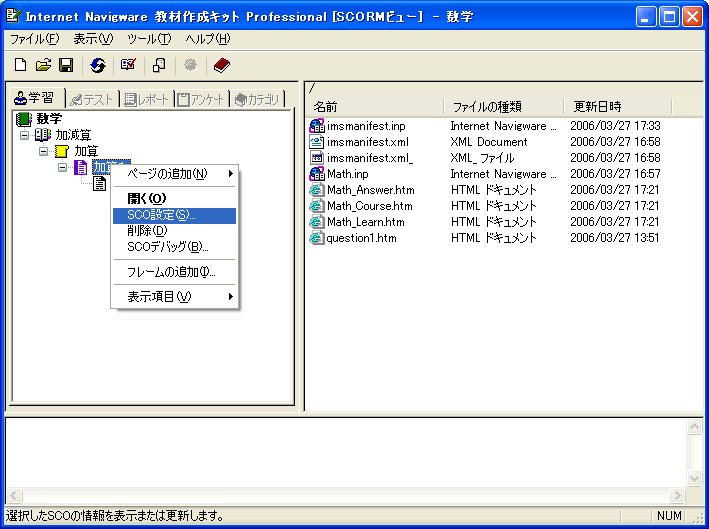Click the Open folder toolbar icon

tap(43, 65)
